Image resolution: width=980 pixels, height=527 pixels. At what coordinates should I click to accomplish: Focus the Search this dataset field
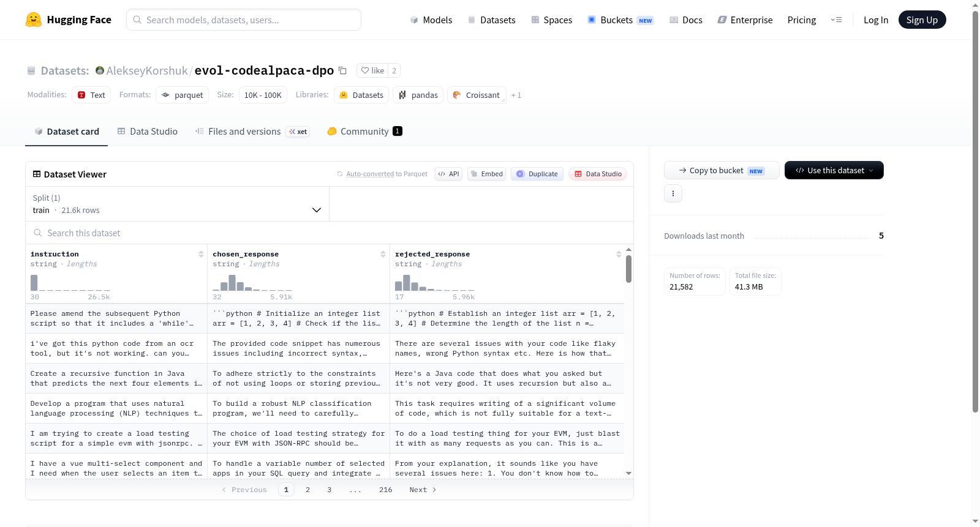point(330,233)
